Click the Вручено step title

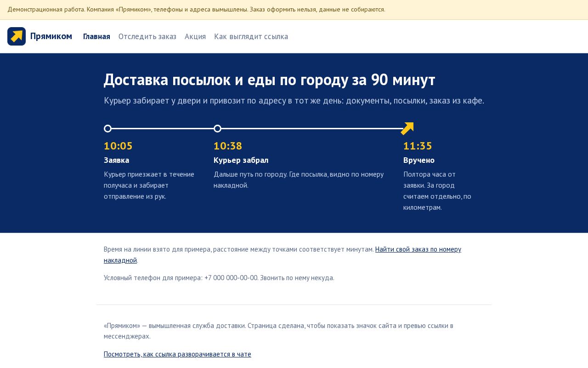[419, 160]
